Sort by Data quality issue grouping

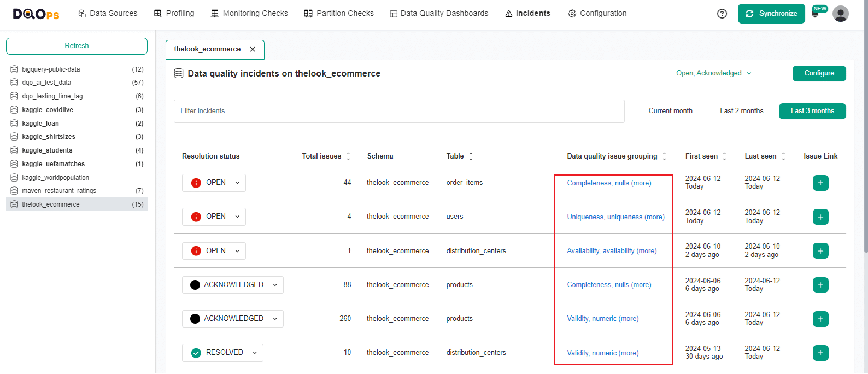click(x=664, y=156)
